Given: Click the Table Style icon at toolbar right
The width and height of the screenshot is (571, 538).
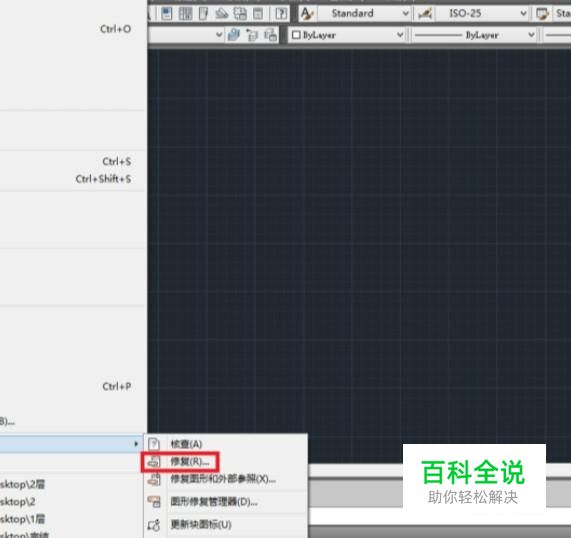Looking at the screenshot, I should pyautogui.click(x=542, y=14).
